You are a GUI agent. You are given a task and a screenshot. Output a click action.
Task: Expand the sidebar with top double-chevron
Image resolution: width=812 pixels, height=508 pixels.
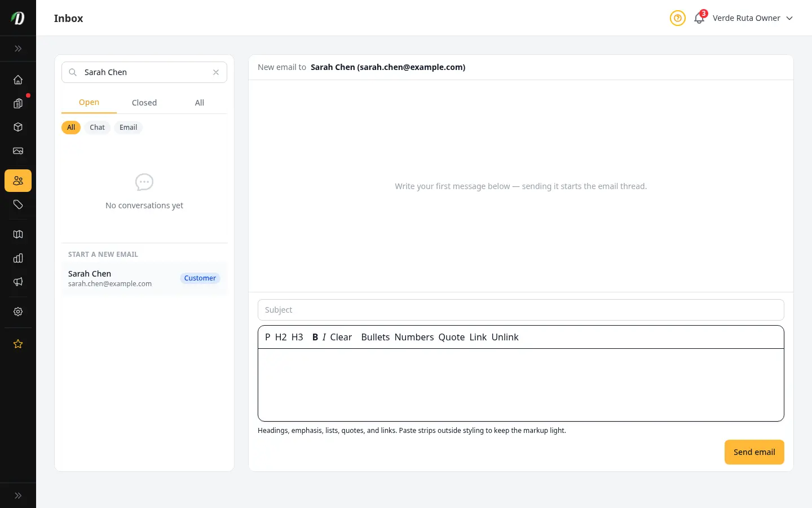18,49
